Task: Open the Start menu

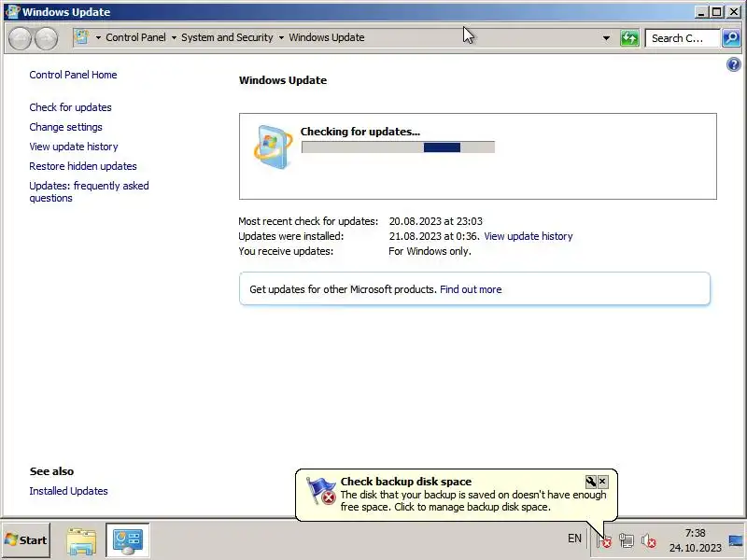Action: click(x=26, y=540)
